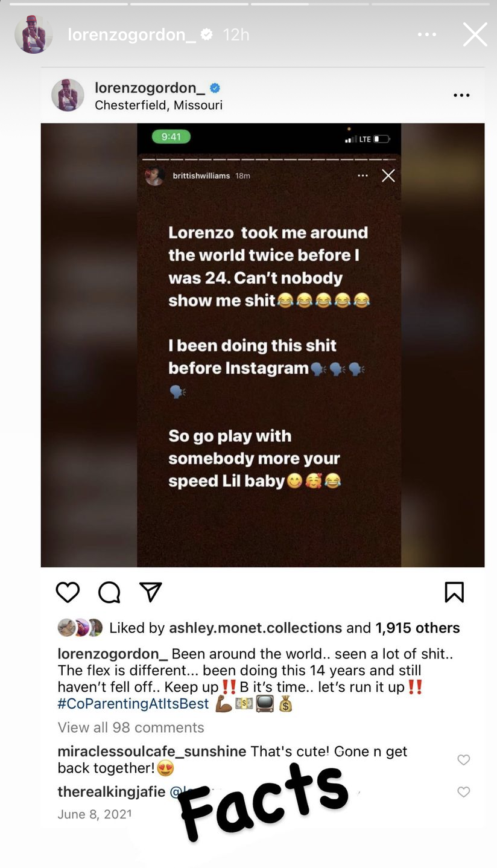Save the post with bookmark icon

tap(454, 592)
